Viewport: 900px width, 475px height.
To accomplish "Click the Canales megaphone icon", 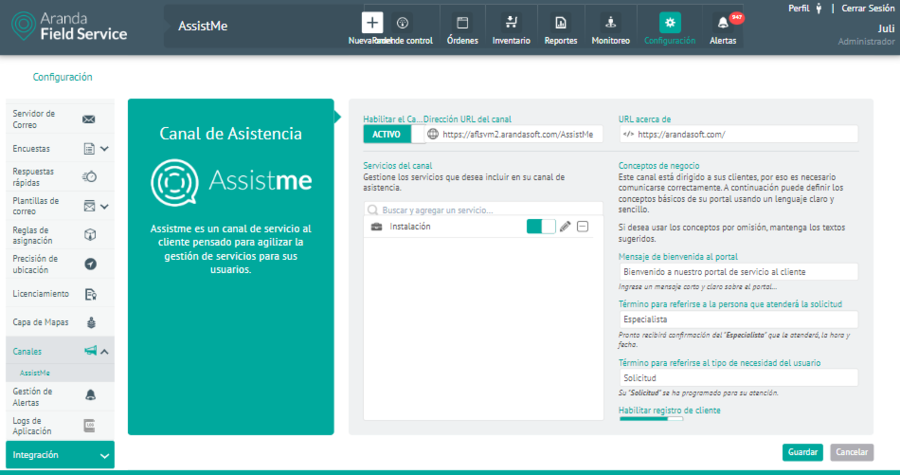I will point(90,351).
